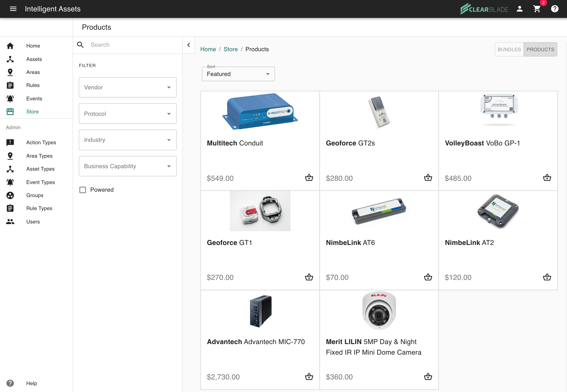Collapse the filter panel chevron
Viewport: 567px width, 392px height.
189,45
